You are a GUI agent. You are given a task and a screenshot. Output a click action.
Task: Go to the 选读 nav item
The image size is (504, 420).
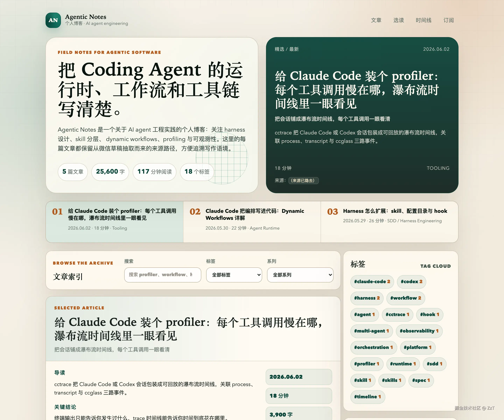pyautogui.click(x=398, y=20)
